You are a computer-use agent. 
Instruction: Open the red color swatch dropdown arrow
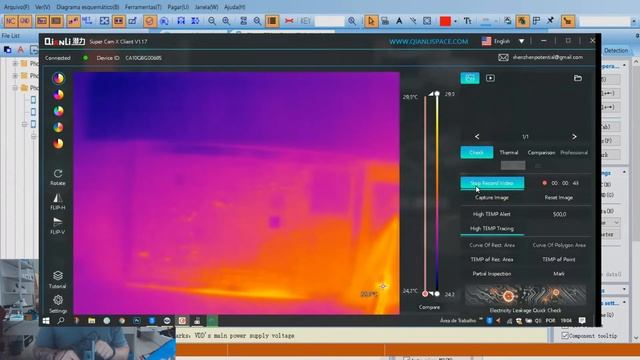(456, 21)
